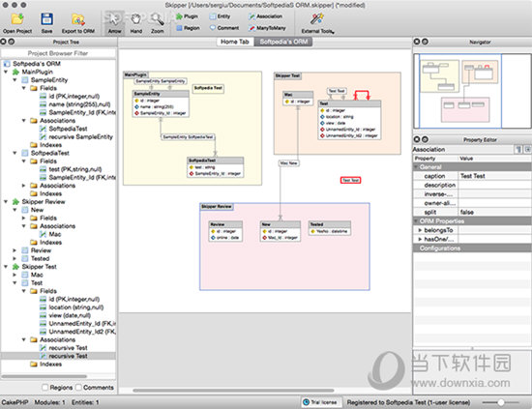The width and height of the screenshot is (532, 409).
Task: Add a new Entity element
Action: (220, 16)
